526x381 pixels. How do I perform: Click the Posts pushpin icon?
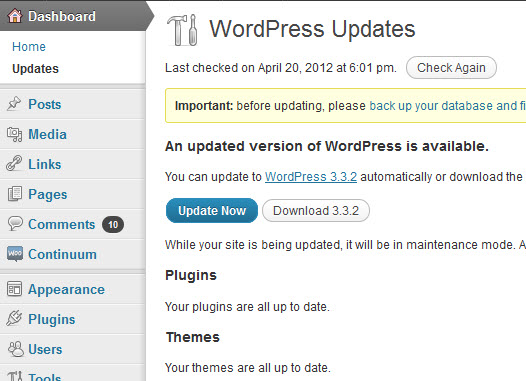pos(14,104)
